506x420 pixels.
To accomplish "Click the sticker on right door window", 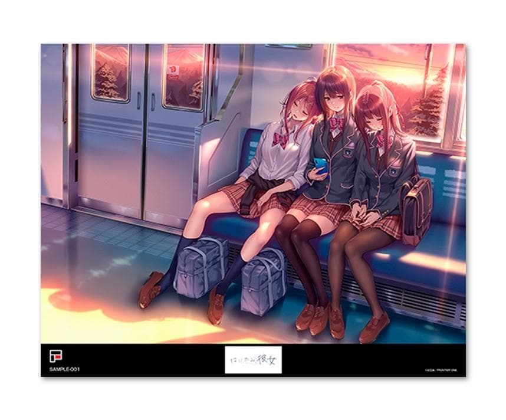I will click(173, 69).
